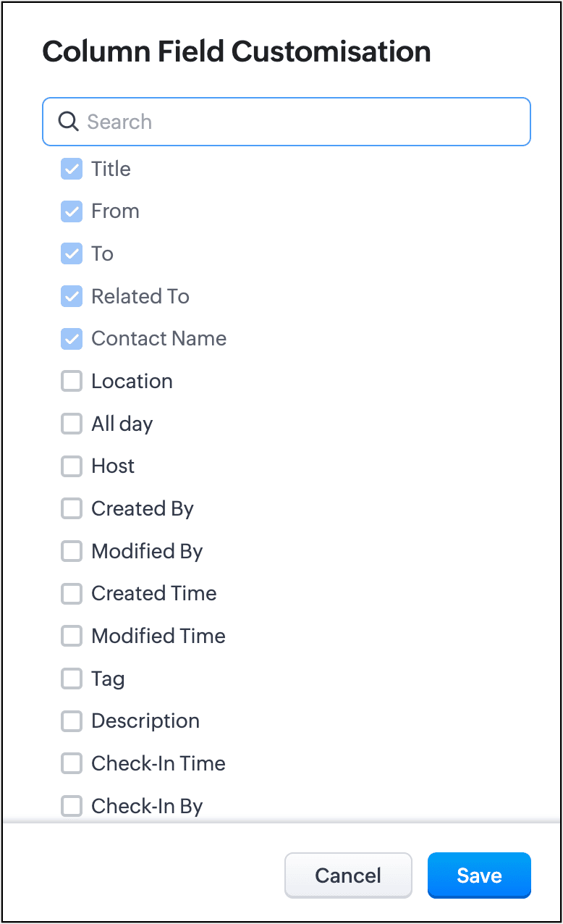The image size is (563, 924).
Task: Uncheck the Related To checkbox
Action: pos(72,296)
